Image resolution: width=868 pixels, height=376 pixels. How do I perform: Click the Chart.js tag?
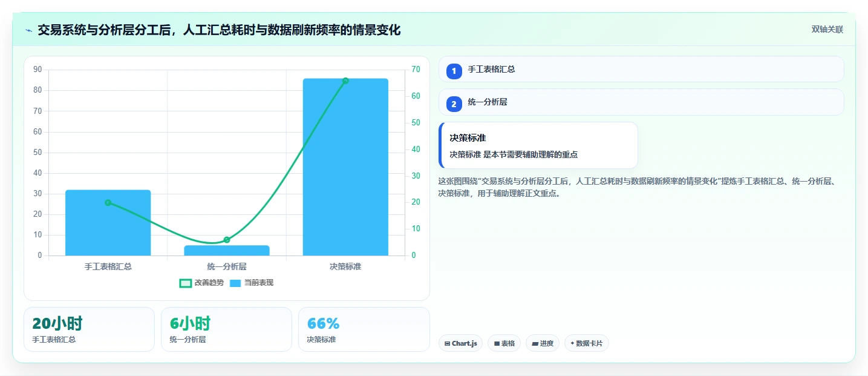tap(460, 343)
